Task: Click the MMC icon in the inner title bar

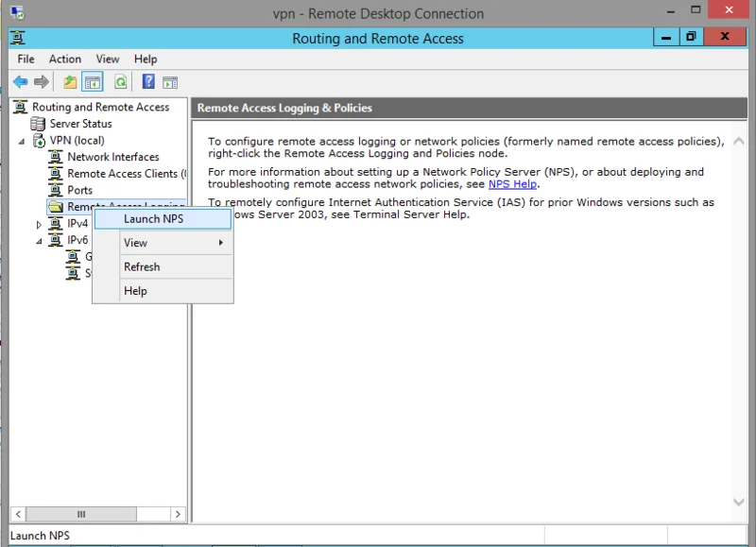Action: pos(18,38)
